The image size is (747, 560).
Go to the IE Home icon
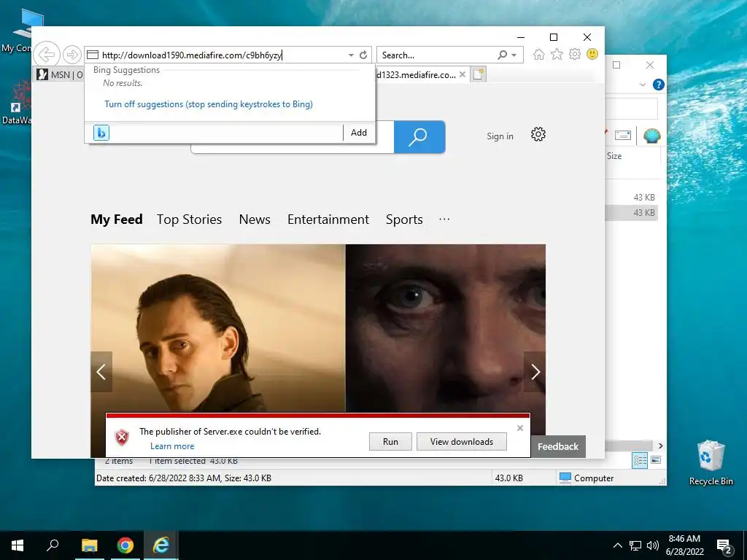click(x=538, y=54)
